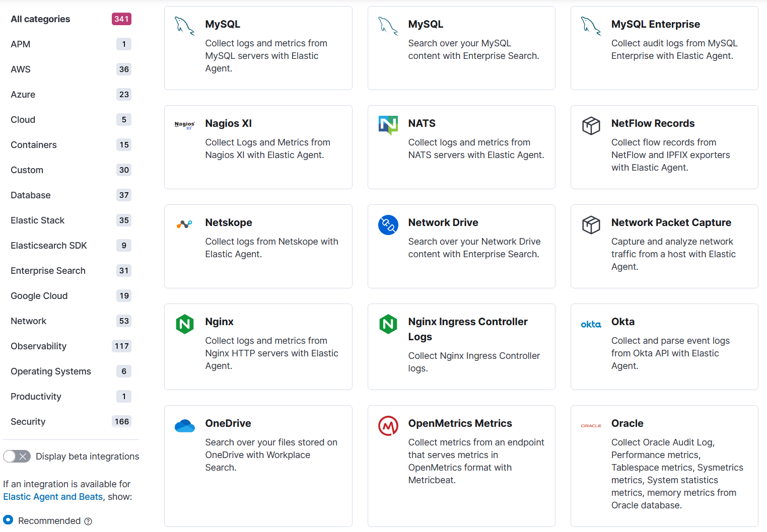Open the Enterprise Search category
The height and width of the screenshot is (532, 767).
click(71, 271)
